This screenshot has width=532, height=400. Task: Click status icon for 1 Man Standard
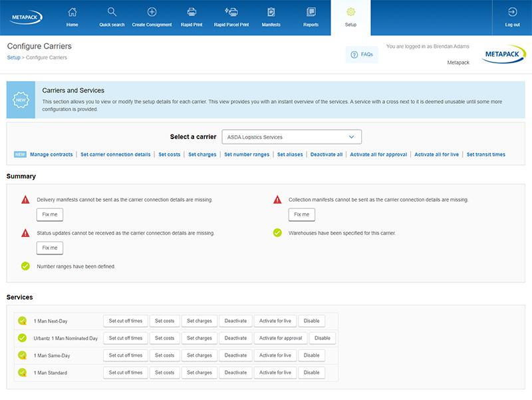tap(23, 373)
